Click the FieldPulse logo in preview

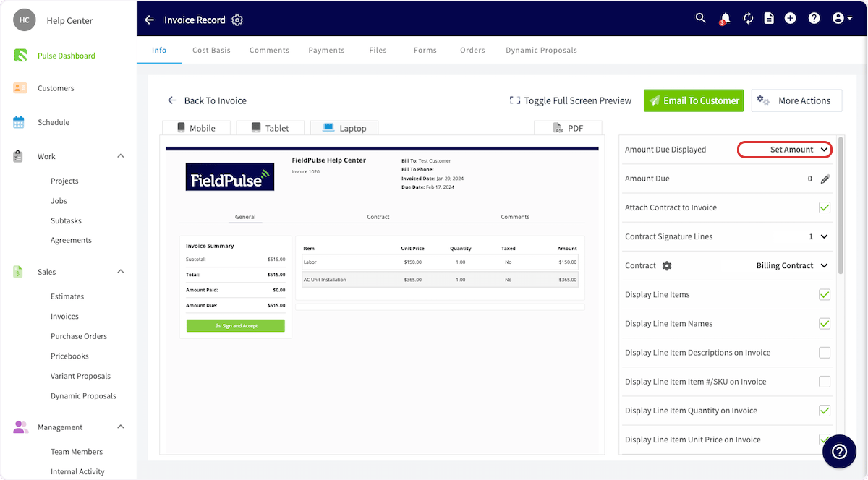point(230,176)
